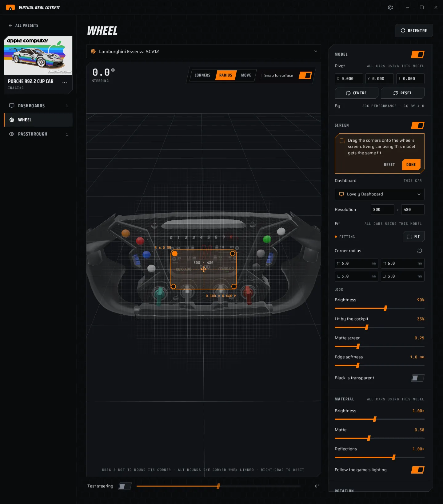Toggle the Model section switch
This screenshot has width=443, height=504.
click(418, 54)
